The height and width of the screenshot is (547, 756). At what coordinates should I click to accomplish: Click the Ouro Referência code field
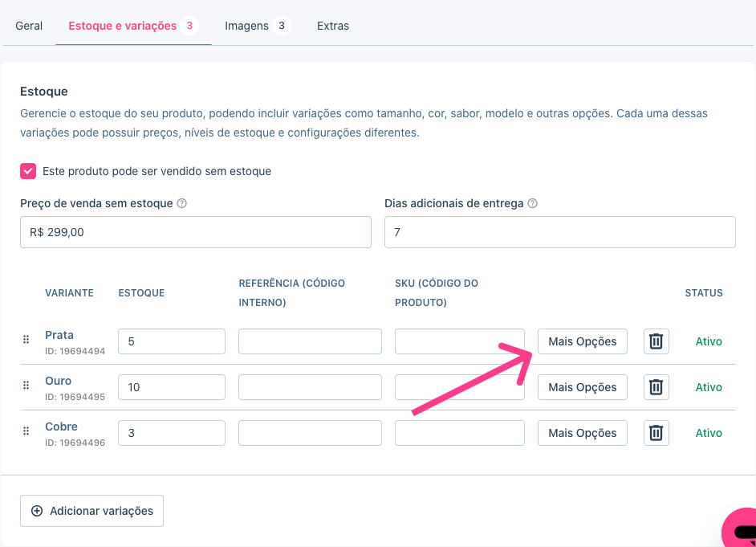tap(310, 387)
